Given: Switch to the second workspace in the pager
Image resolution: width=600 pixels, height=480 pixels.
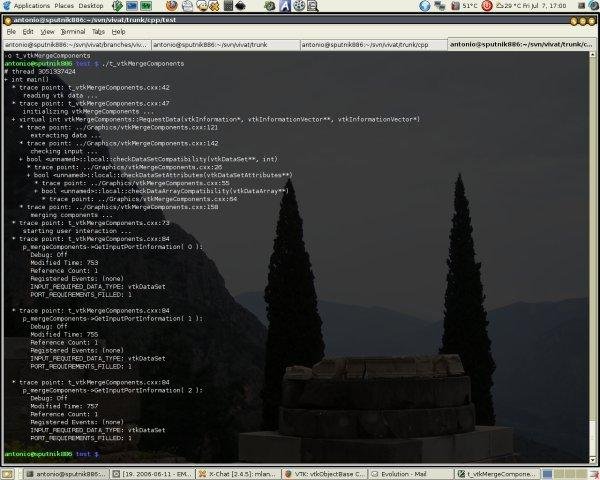Looking at the screenshot, I should point(559,474).
